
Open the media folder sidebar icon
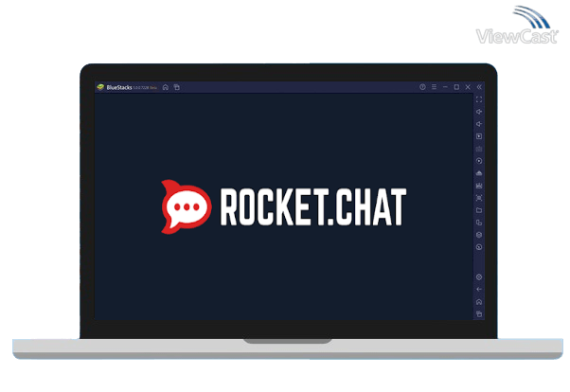(479, 210)
